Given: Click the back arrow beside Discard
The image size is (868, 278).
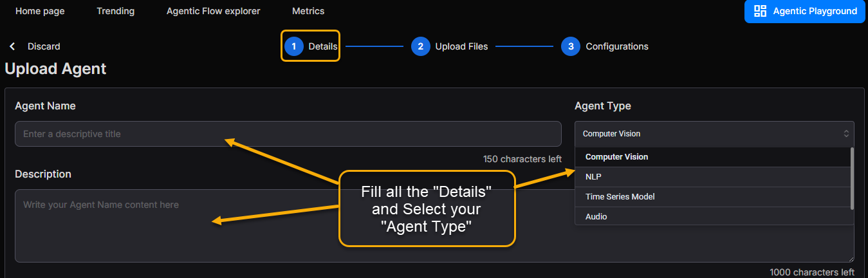Looking at the screenshot, I should point(12,46).
